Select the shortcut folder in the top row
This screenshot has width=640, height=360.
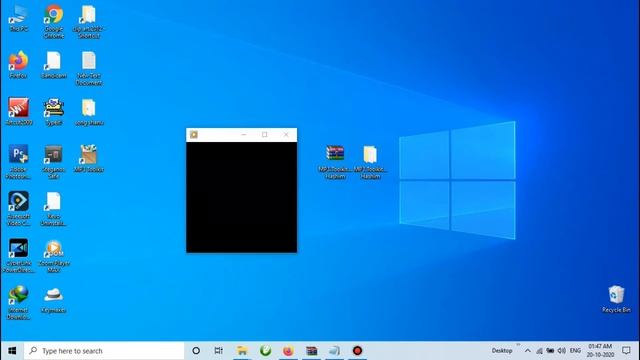(x=89, y=21)
